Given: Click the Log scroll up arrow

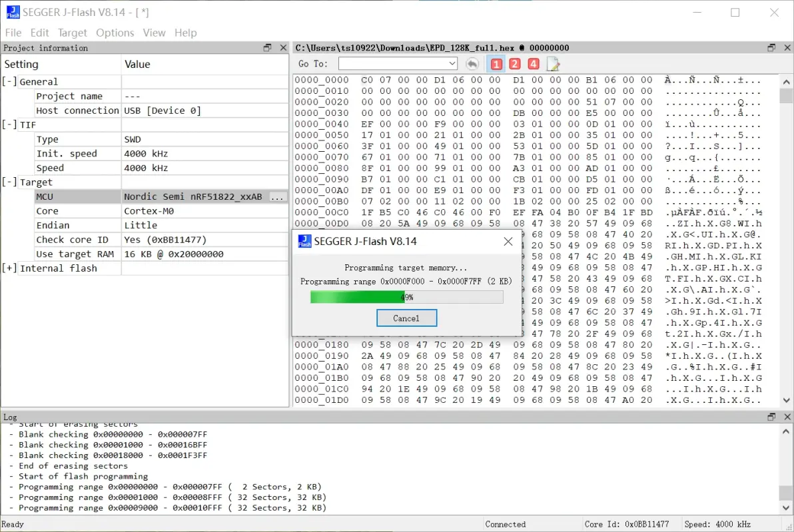Looking at the screenshot, I should [786, 431].
